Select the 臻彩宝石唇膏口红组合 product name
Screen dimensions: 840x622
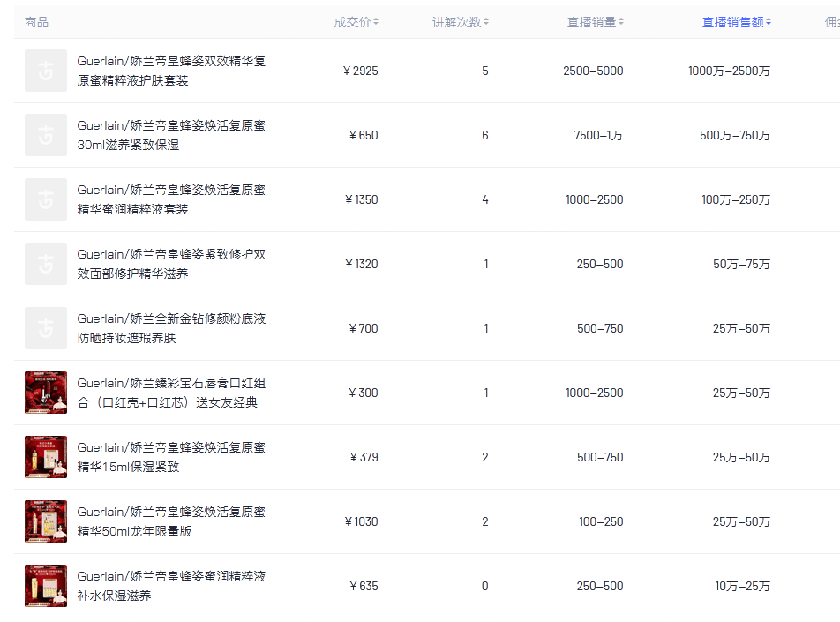(x=171, y=393)
